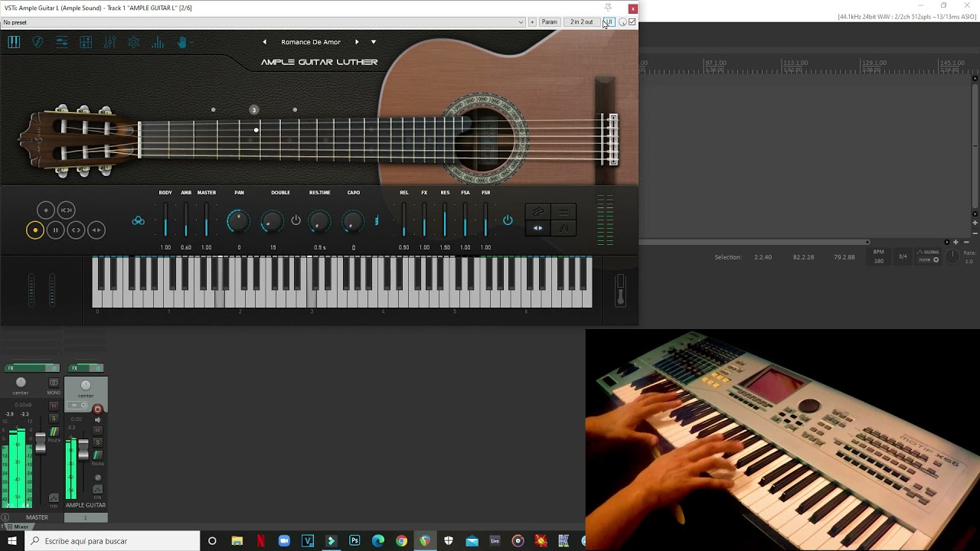Go to previous preset arrow
980x551 pixels.
[264, 42]
